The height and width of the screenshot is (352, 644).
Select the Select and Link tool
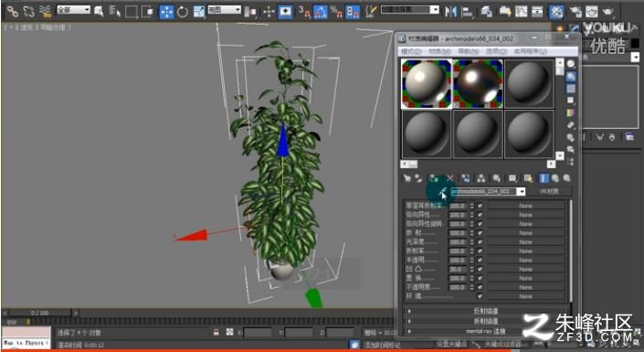click(12, 12)
